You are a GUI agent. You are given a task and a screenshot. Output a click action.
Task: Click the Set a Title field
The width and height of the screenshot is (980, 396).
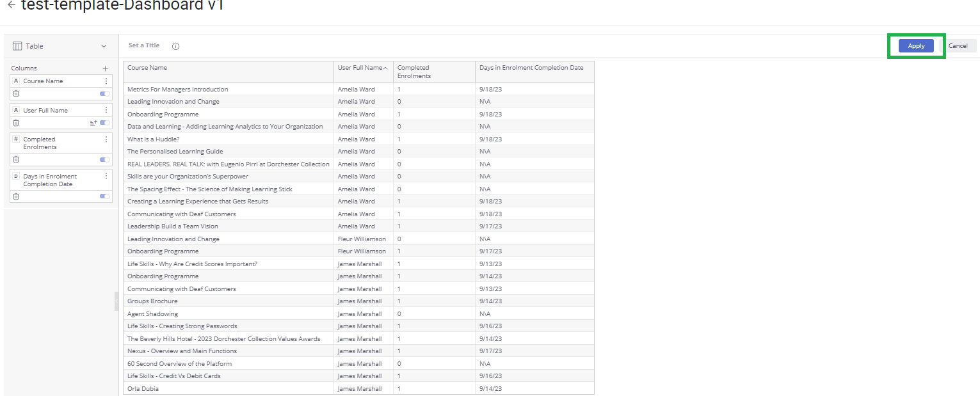143,45
